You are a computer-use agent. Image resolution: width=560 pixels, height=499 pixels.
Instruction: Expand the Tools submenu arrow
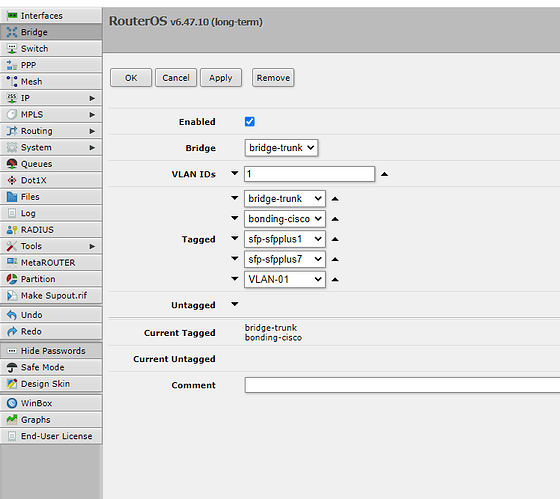92,246
